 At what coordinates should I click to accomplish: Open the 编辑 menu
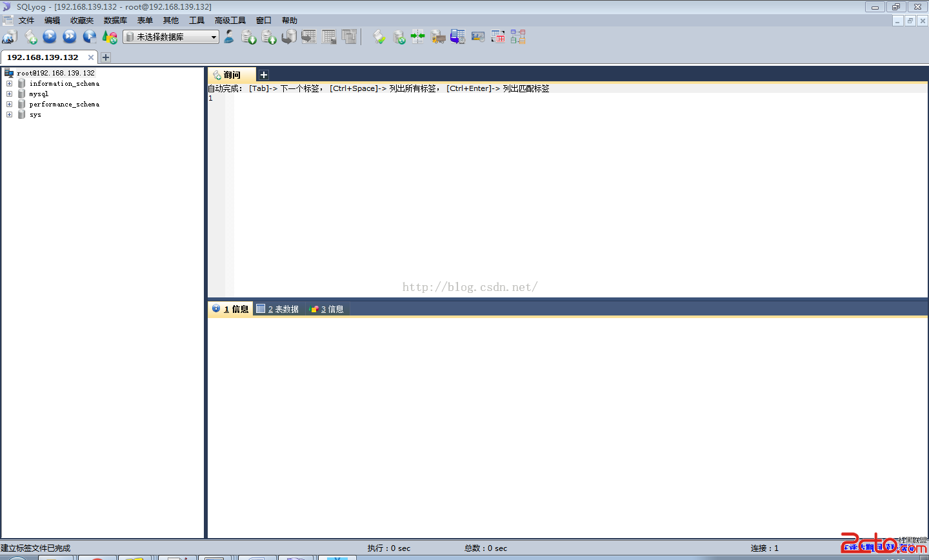[52, 21]
